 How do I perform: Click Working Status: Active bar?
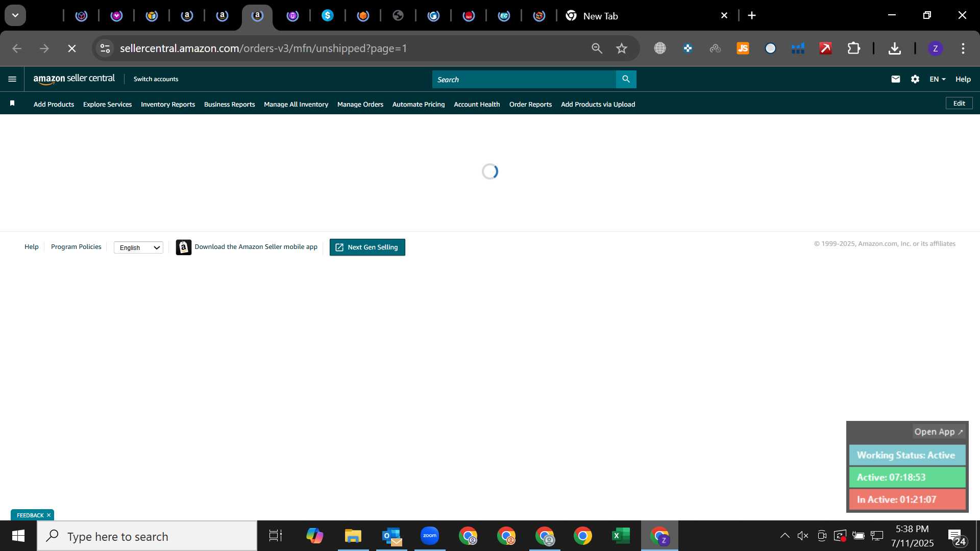tap(907, 455)
